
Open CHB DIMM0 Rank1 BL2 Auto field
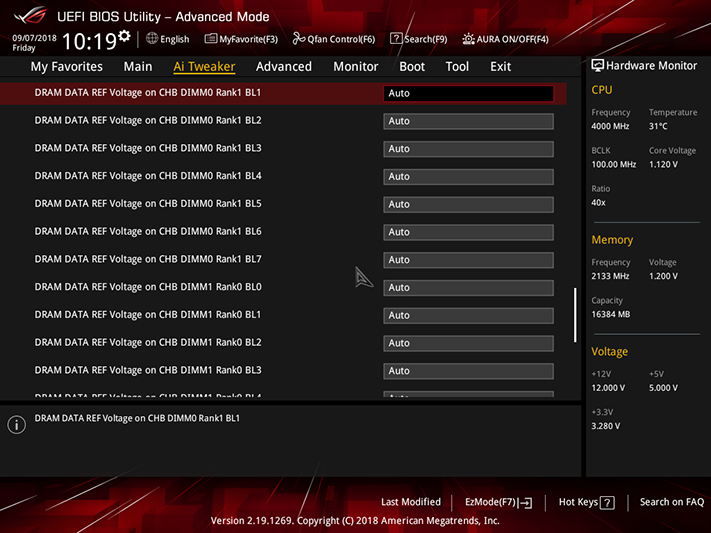click(468, 121)
